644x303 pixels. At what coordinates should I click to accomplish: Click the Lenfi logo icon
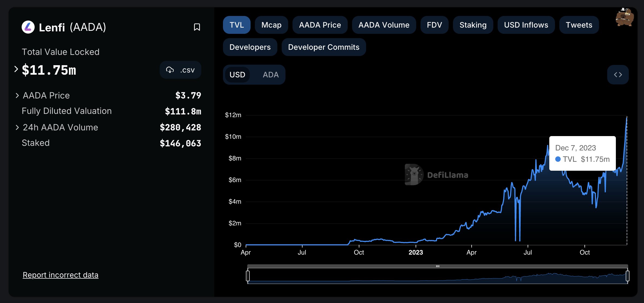point(28,27)
